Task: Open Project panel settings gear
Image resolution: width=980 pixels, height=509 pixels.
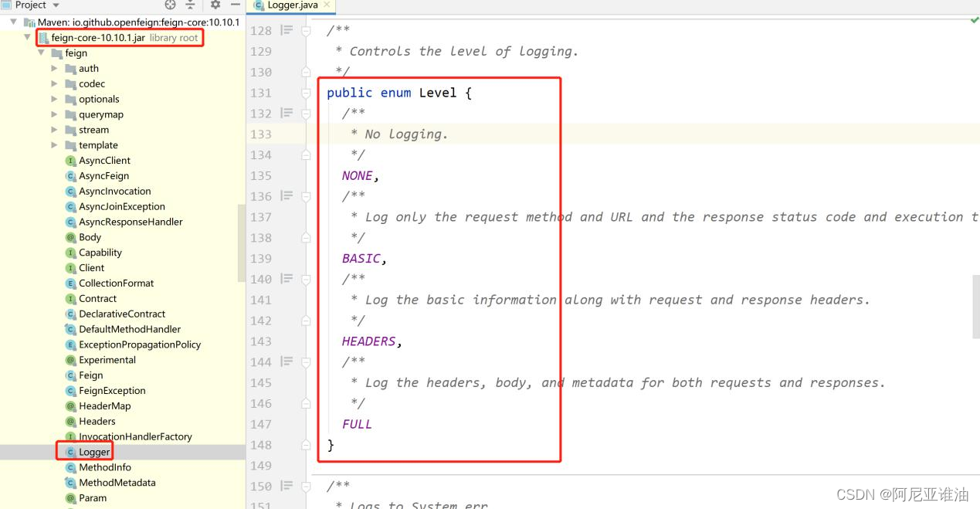Action: click(215, 5)
